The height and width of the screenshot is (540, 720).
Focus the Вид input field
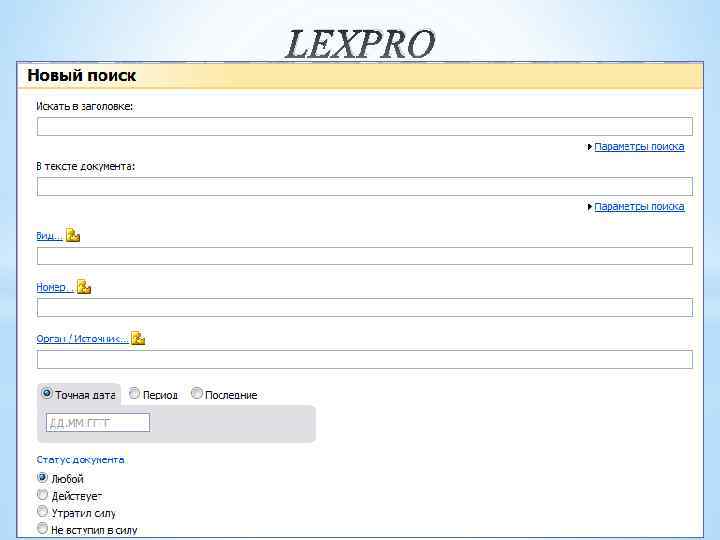[x=365, y=256]
